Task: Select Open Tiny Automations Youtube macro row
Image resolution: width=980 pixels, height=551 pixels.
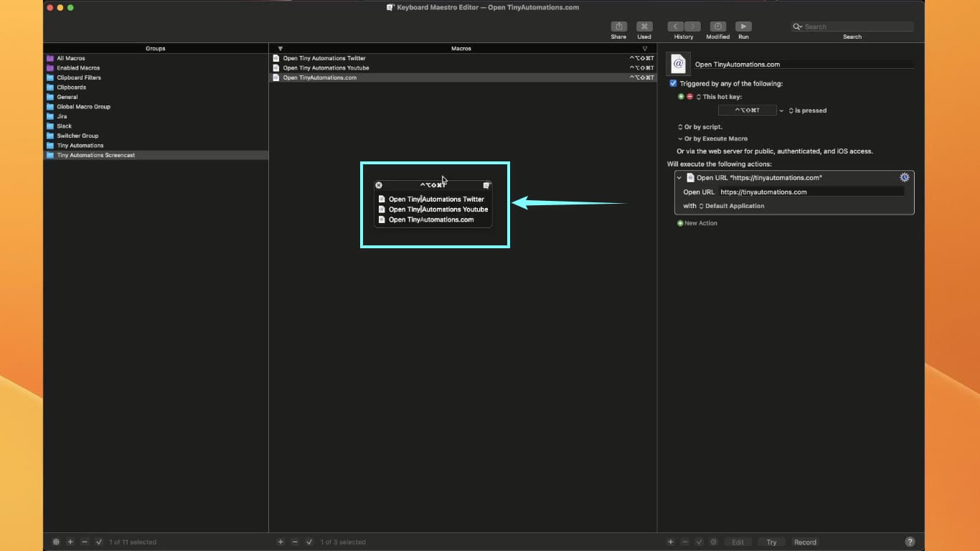Action: coord(463,68)
